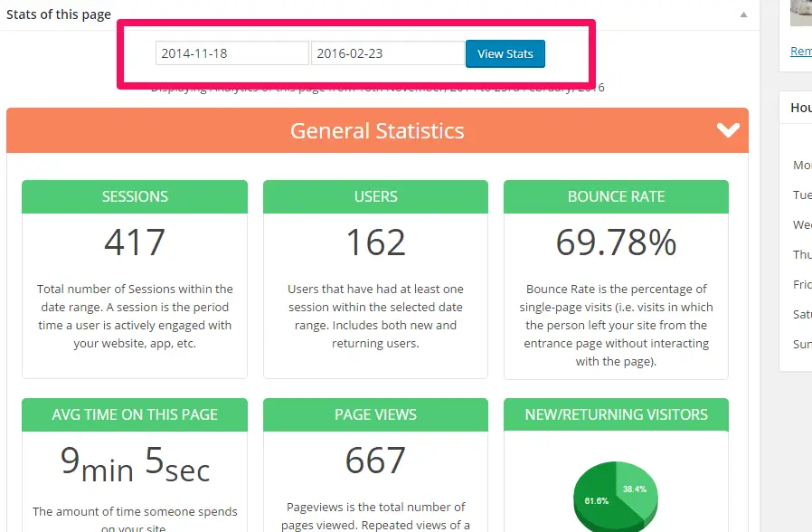Screen dimensions: 812x532
Task: Click the Sessions description paragraph
Action: coord(135,316)
